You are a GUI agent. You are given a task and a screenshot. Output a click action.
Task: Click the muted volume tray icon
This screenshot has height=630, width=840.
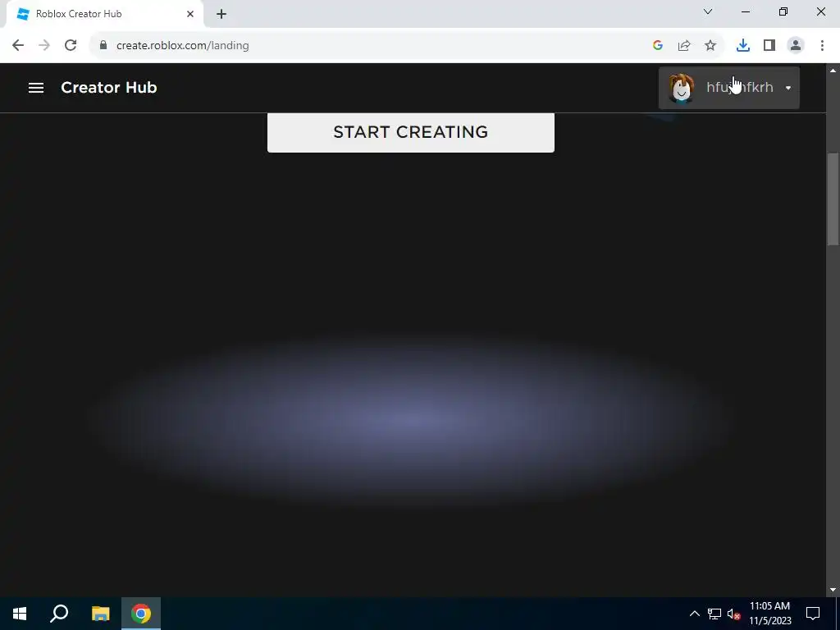733,614
